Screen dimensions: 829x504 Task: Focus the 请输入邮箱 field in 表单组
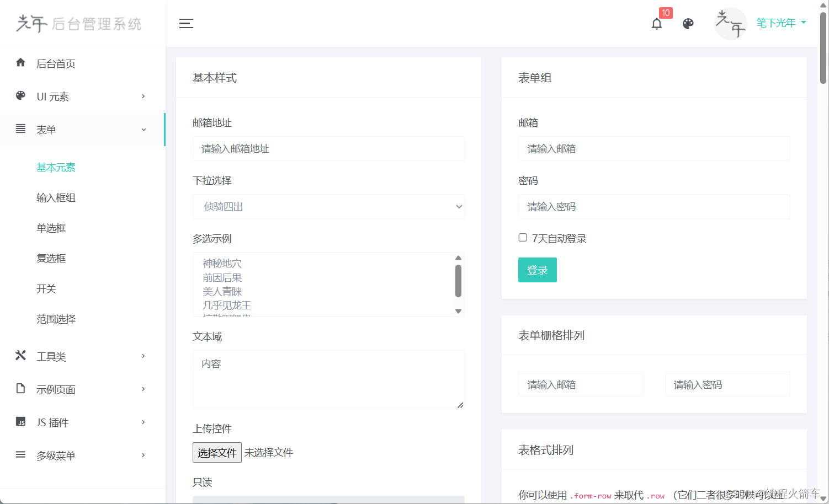[x=654, y=149]
